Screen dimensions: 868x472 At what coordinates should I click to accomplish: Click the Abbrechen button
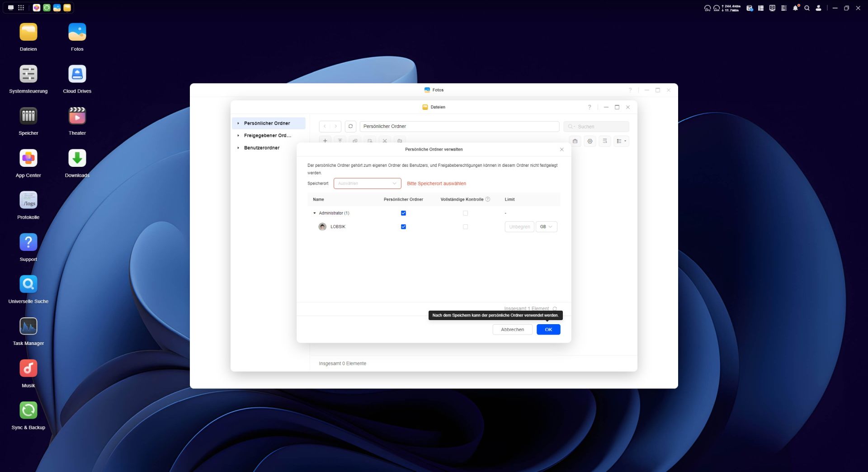coord(512,330)
